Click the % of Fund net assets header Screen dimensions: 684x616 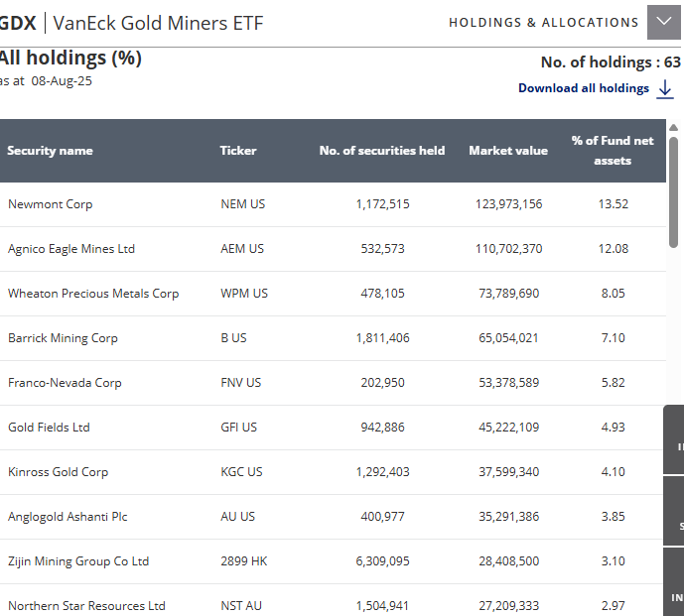(613, 151)
